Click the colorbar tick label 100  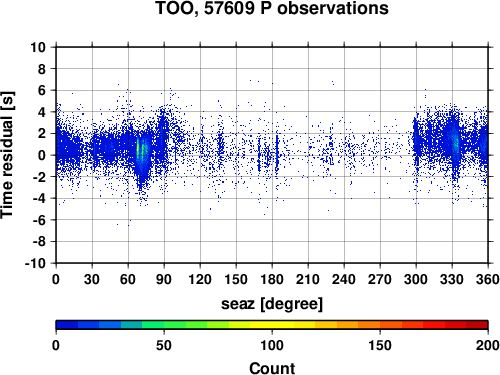pos(272,345)
